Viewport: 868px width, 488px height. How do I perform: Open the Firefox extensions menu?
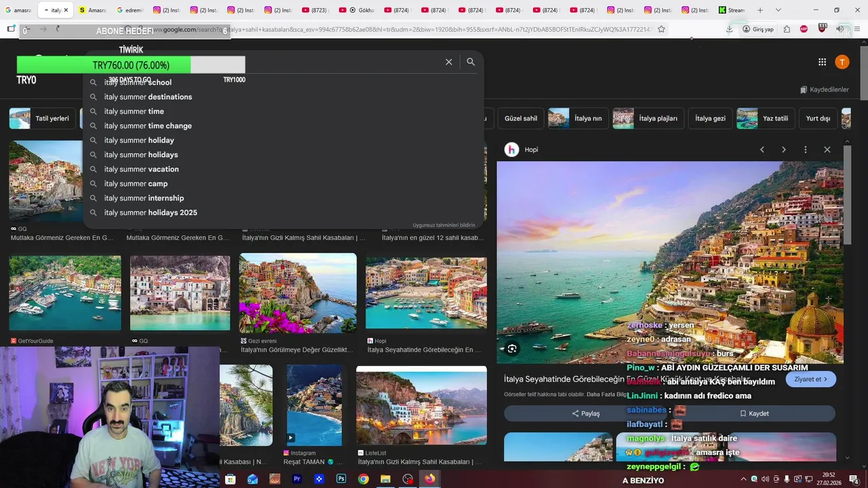click(x=787, y=29)
